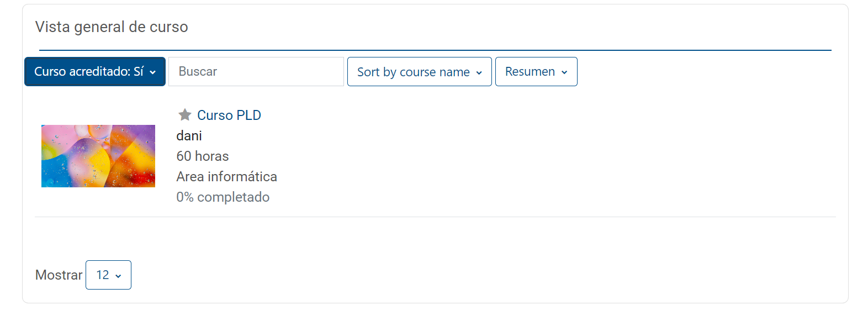
Task: Expand the Sort by course name menu
Action: click(x=420, y=72)
